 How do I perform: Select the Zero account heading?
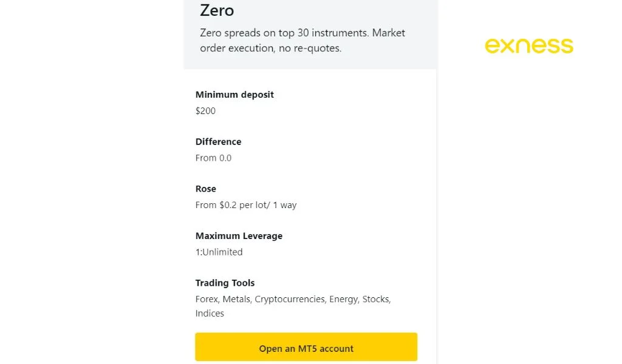pyautogui.click(x=217, y=10)
